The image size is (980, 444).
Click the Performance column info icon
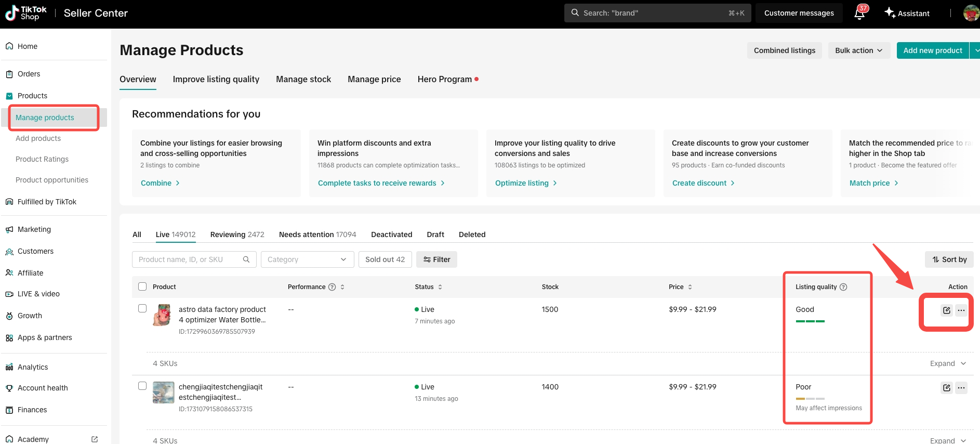[x=332, y=287]
